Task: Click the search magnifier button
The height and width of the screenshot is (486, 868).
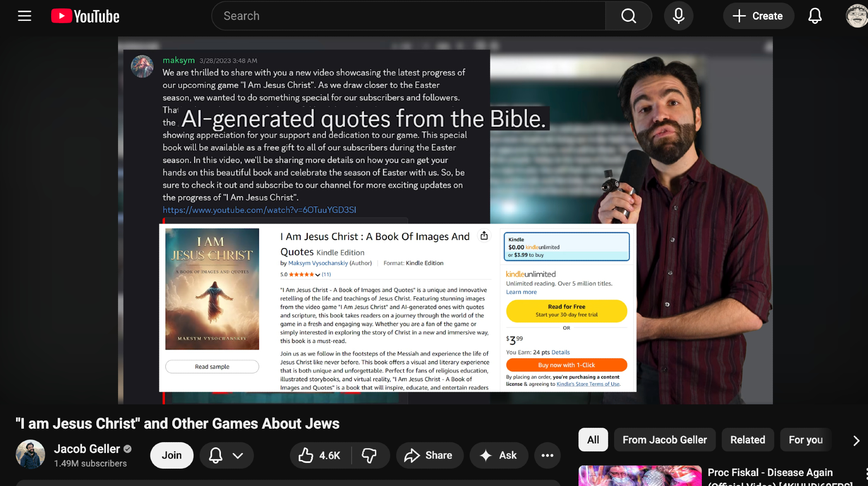Action: [628, 16]
